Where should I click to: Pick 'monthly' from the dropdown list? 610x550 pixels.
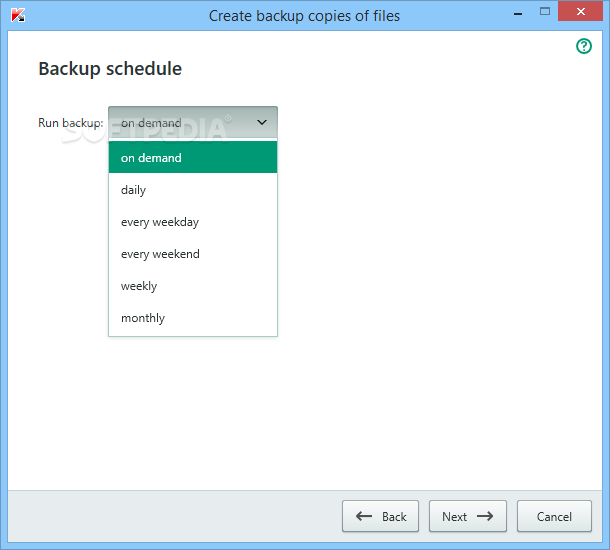(193, 318)
